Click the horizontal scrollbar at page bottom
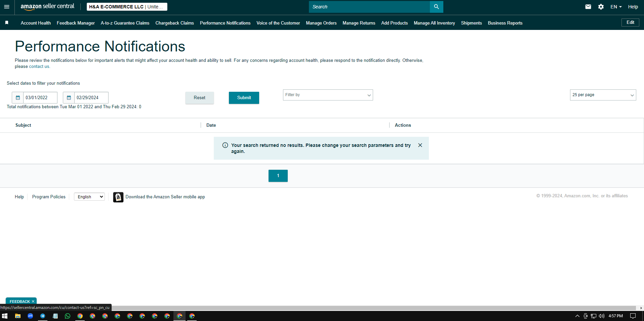Viewport: 644px width, 321px height. coord(374,308)
